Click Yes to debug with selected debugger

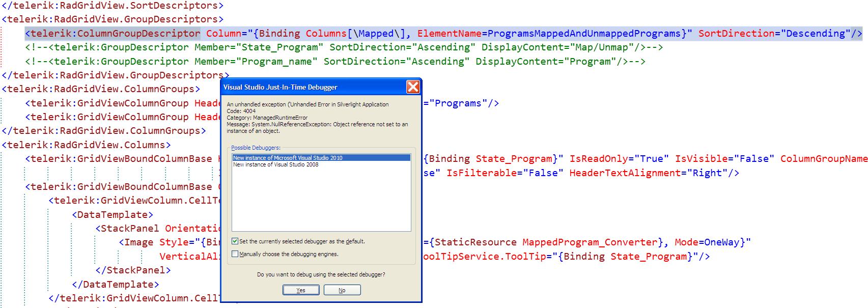point(301,290)
